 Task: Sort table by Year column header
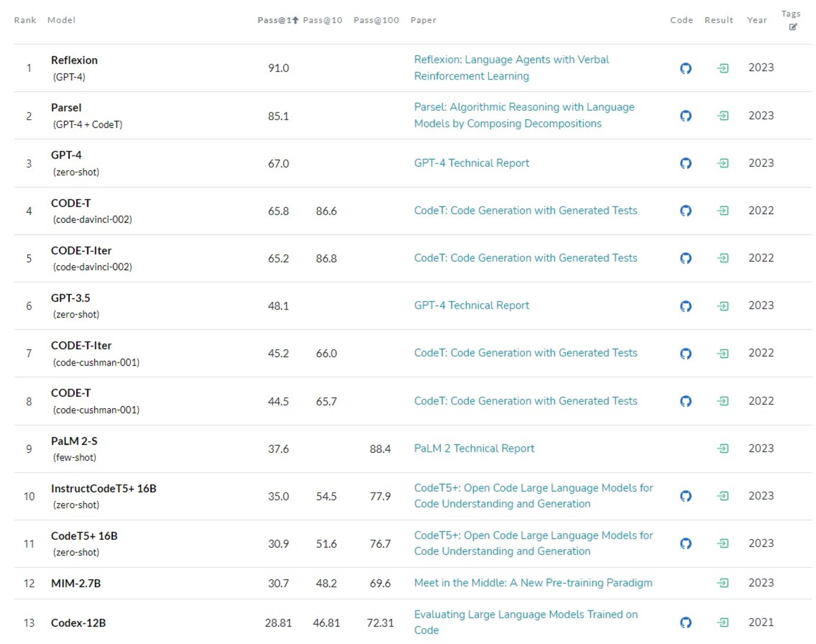point(757,20)
